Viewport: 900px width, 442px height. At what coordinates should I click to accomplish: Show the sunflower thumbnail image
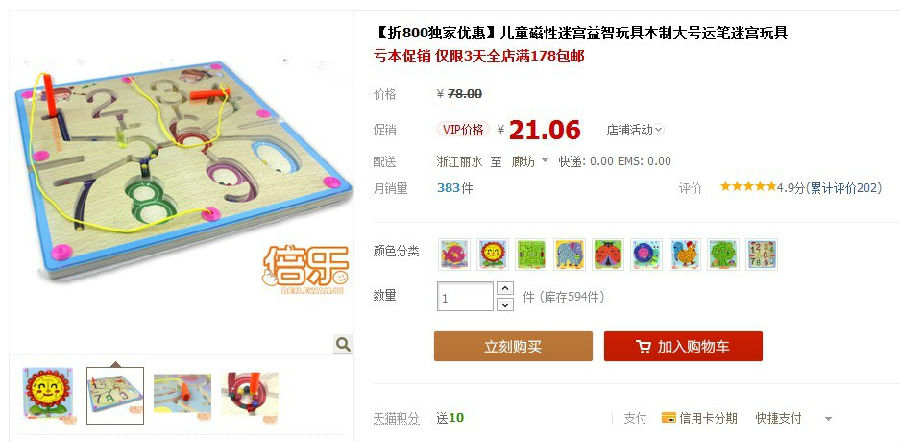[x=48, y=396]
